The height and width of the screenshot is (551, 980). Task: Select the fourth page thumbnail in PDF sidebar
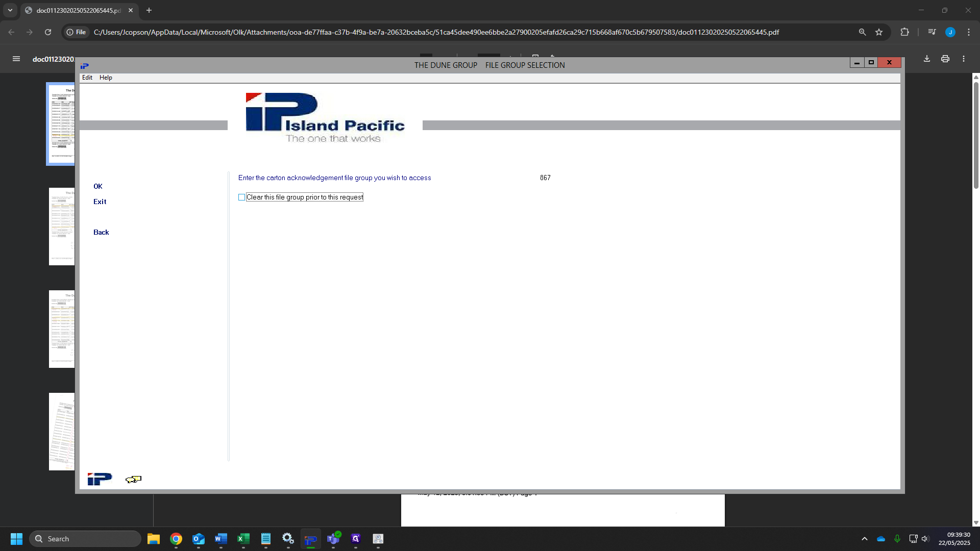click(x=62, y=432)
